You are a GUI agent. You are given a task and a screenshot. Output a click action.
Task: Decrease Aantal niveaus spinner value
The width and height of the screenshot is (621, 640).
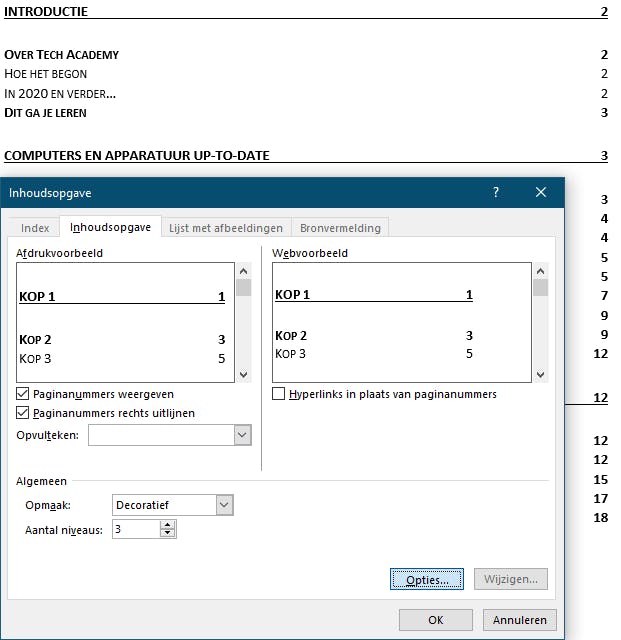(168, 534)
